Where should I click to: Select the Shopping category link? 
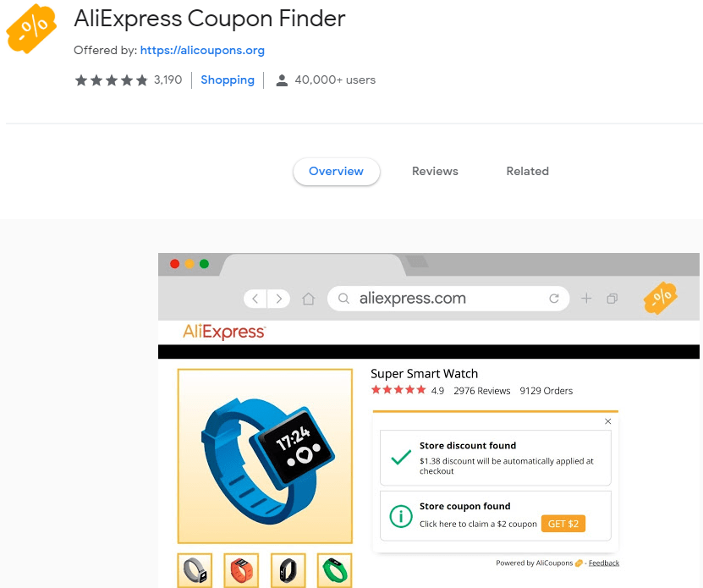(x=227, y=80)
